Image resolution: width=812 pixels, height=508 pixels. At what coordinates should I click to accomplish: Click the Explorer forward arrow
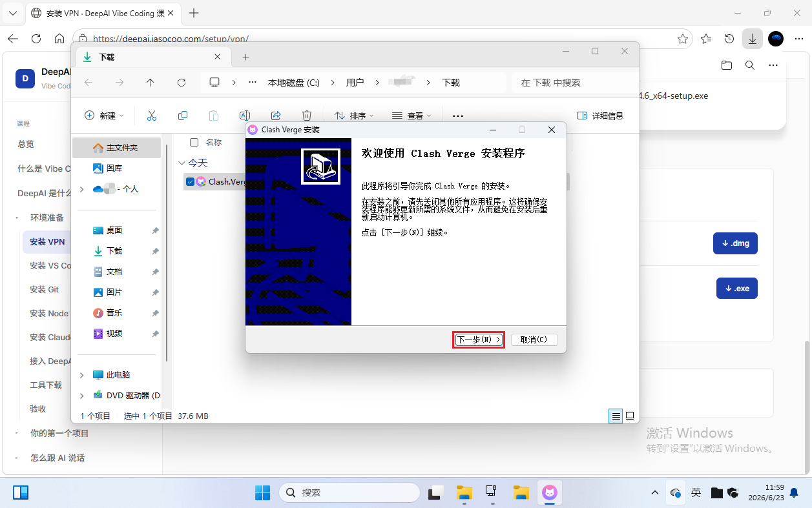[x=120, y=83]
